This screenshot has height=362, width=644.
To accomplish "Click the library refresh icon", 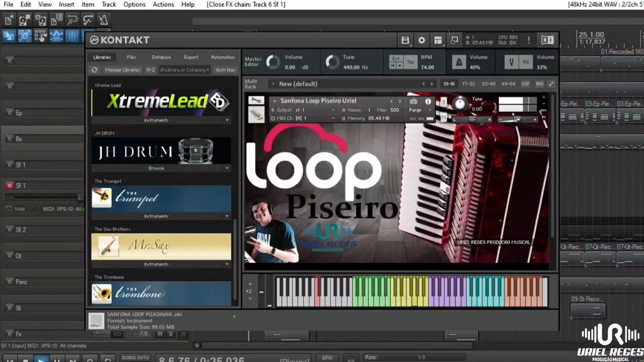I will tap(94, 70).
